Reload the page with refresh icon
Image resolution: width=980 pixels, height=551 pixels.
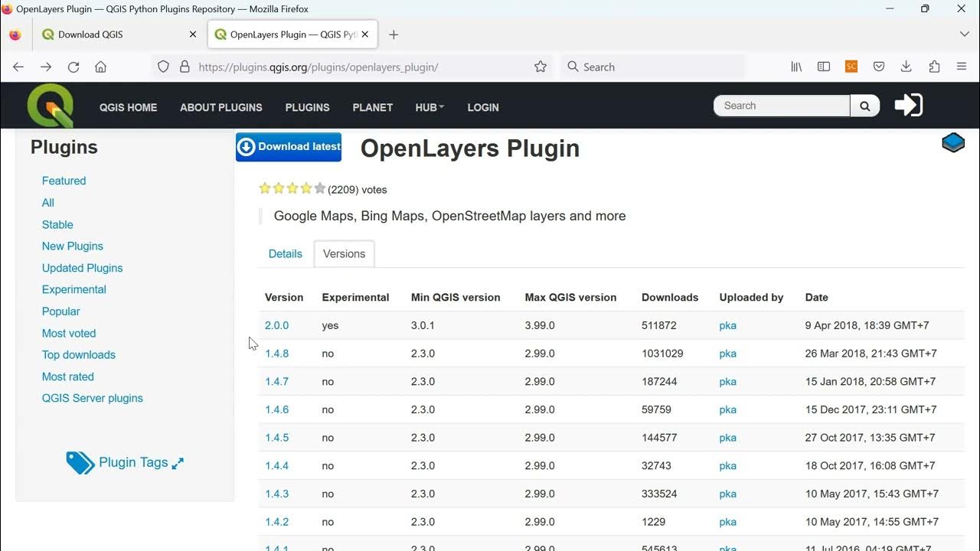tap(73, 67)
